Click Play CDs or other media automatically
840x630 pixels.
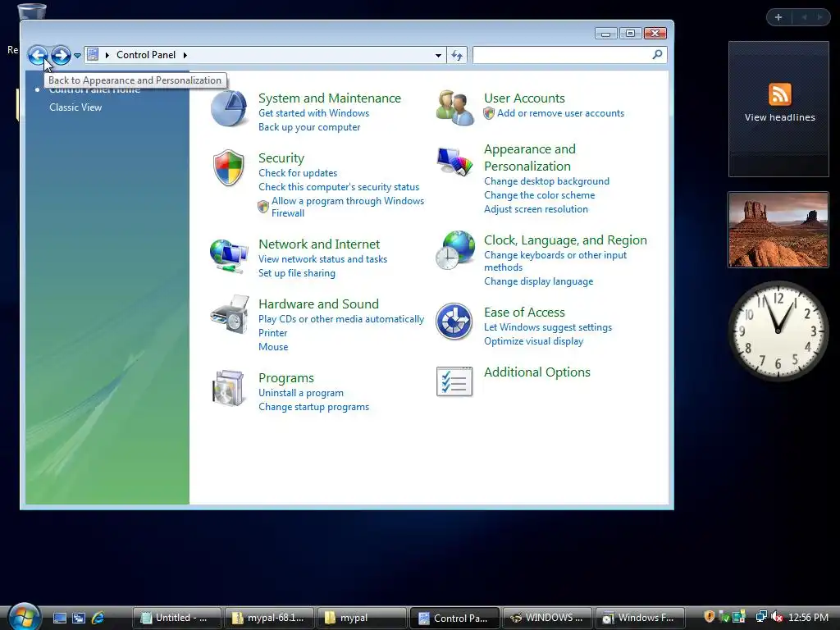click(341, 319)
